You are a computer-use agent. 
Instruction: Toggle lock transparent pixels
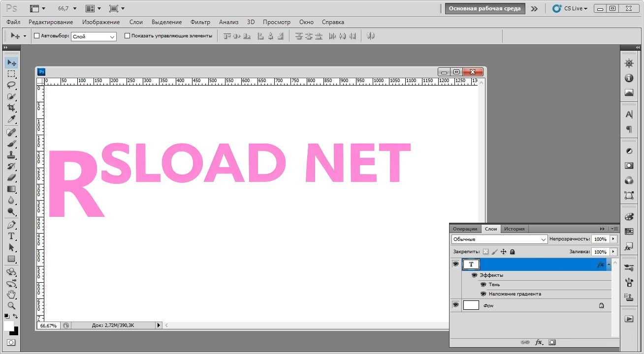coord(485,252)
